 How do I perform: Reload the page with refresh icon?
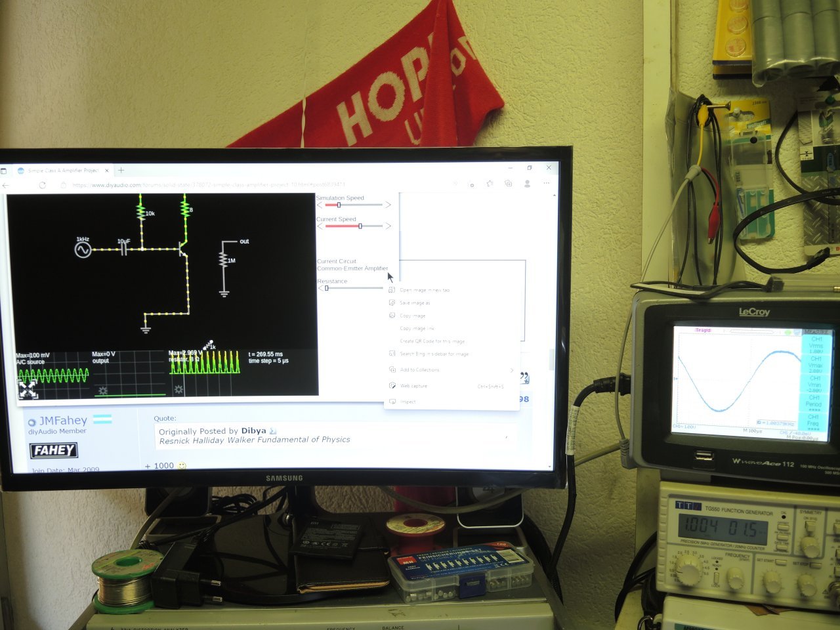pyautogui.click(x=42, y=185)
